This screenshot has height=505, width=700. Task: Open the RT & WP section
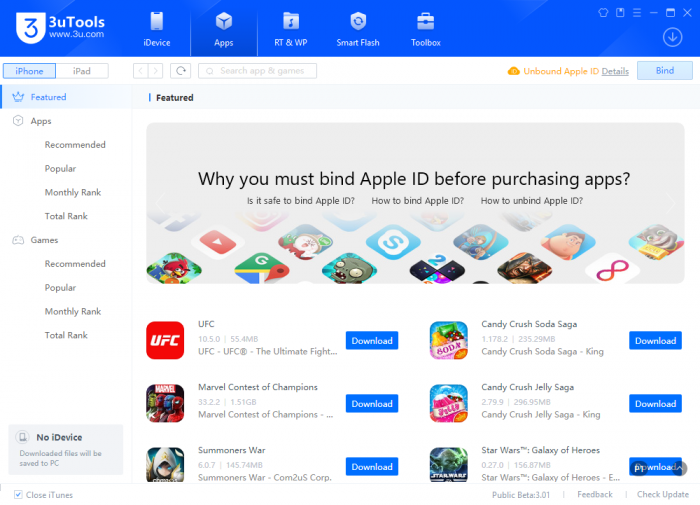[291, 29]
